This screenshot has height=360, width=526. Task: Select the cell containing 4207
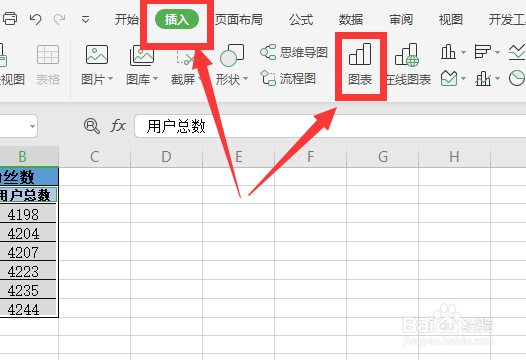click(29, 252)
